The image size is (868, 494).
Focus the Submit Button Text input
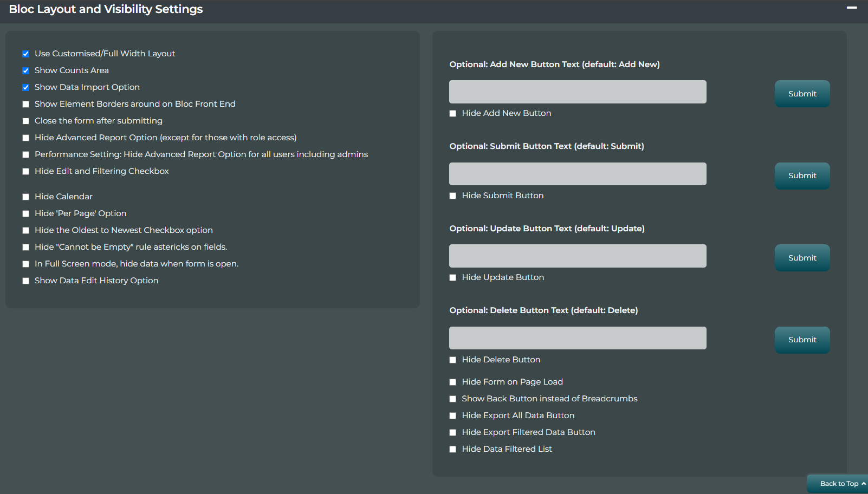pos(577,174)
